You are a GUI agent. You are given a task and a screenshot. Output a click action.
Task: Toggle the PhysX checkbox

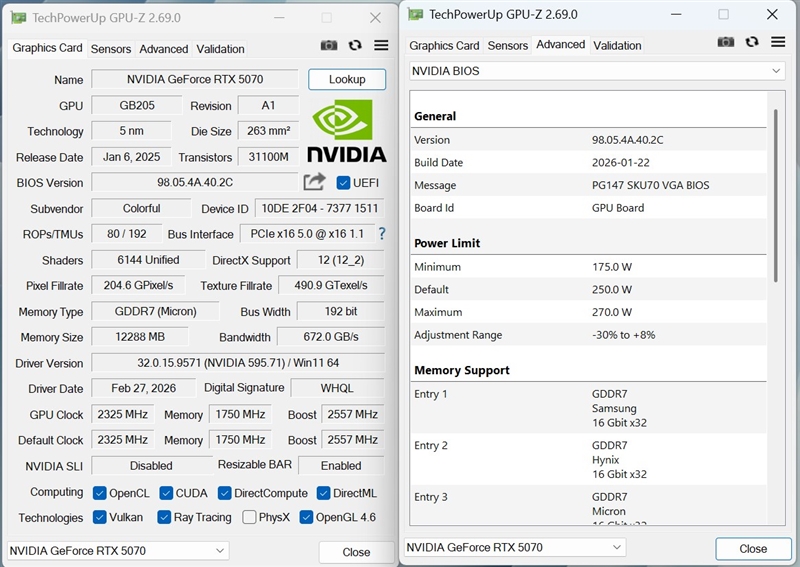[x=248, y=517]
